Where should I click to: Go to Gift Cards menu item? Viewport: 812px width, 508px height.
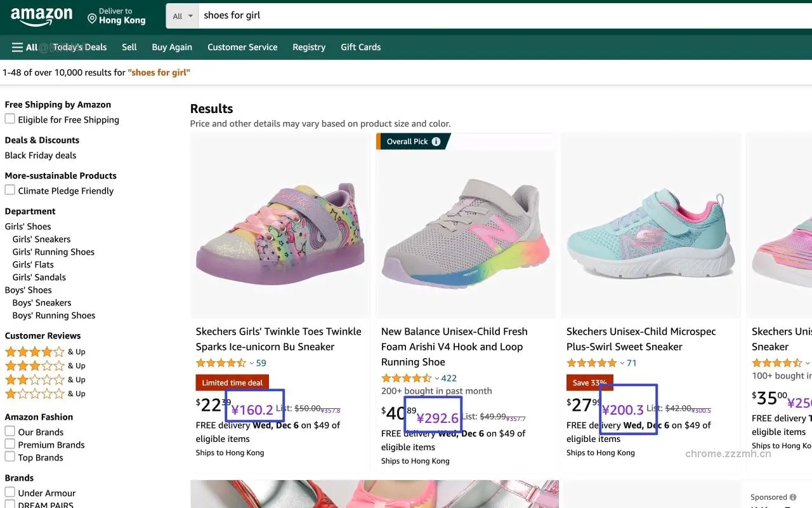pyautogui.click(x=360, y=47)
